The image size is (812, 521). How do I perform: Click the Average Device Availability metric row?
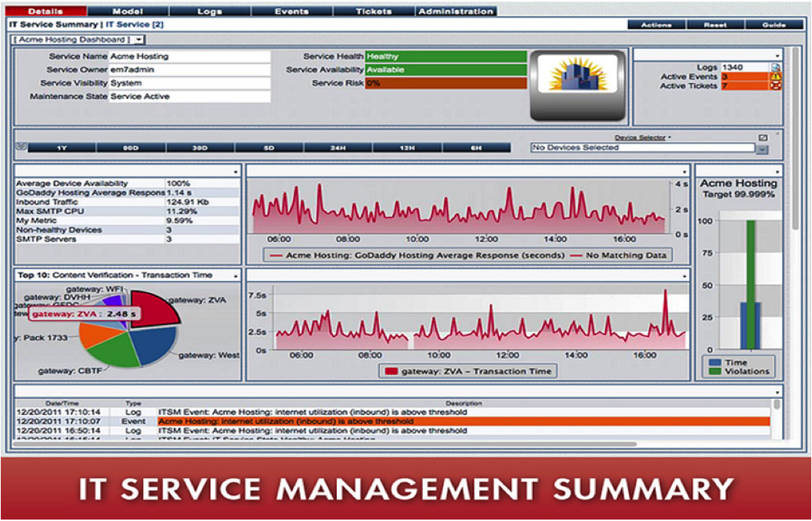(128, 184)
